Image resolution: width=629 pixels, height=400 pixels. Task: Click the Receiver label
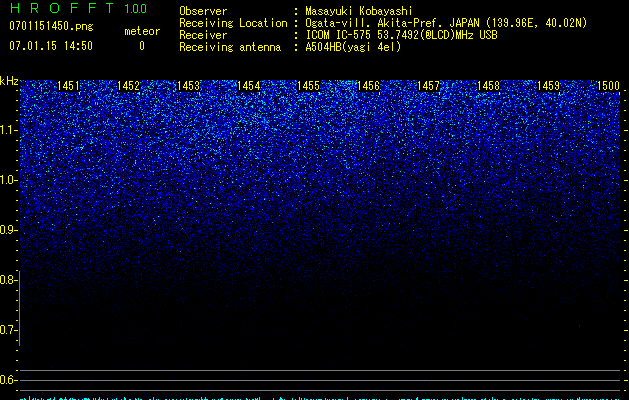pyautogui.click(x=203, y=35)
